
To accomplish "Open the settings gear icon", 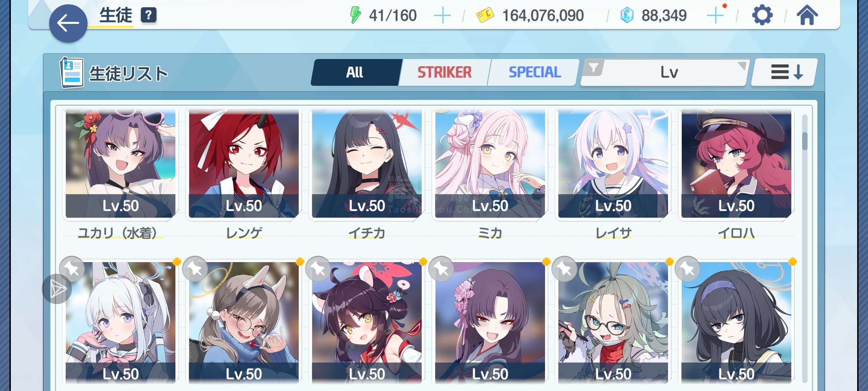I will (x=762, y=15).
